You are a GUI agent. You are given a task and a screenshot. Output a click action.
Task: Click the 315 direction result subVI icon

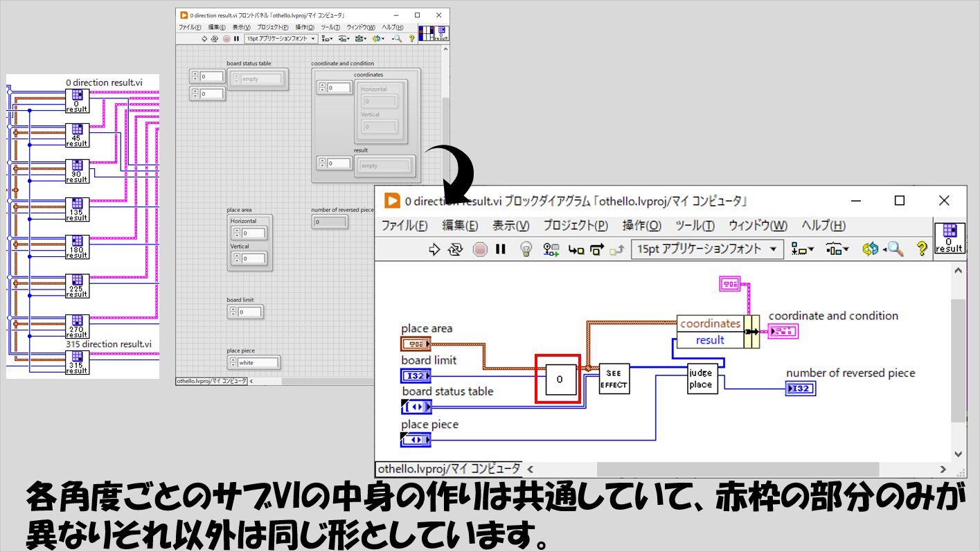(x=77, y=362)
